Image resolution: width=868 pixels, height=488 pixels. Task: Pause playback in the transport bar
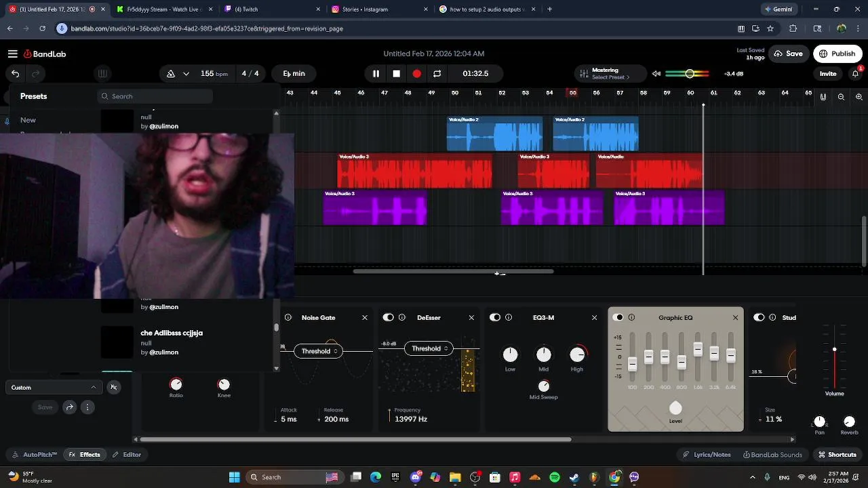376,73
